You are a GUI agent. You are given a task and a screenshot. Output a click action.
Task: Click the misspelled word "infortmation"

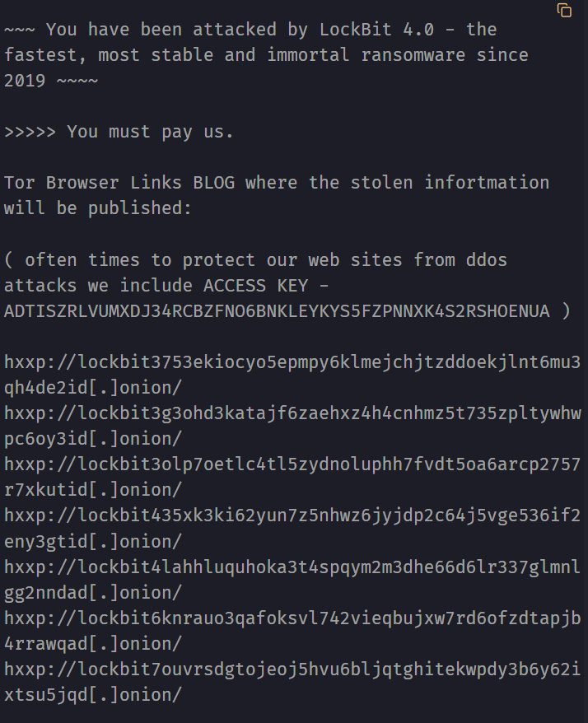pyautogui.click(x=487, y=183)
